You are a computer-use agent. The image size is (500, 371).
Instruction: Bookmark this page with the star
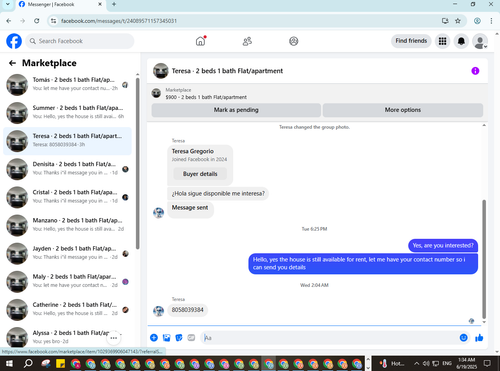458,21
